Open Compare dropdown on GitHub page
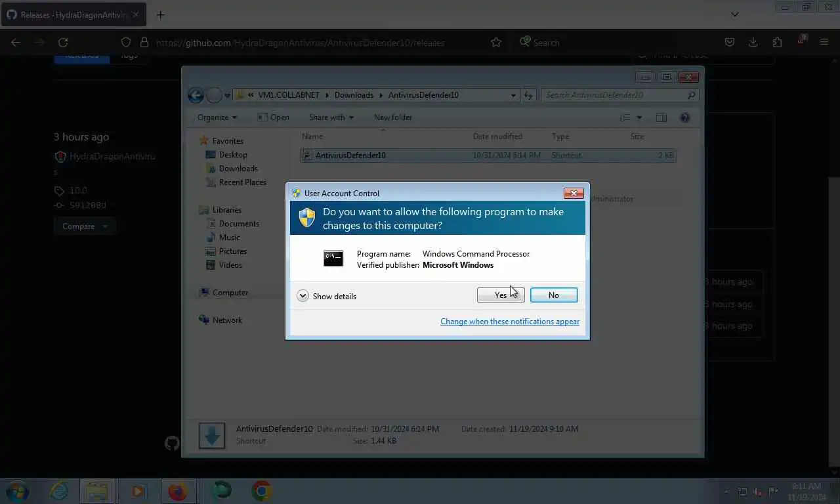This screenshot has height=504, width=840. (x=85, y=226)
